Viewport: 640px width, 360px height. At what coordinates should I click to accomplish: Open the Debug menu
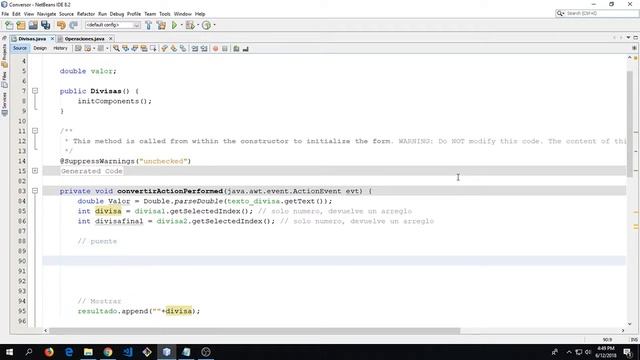117,14
